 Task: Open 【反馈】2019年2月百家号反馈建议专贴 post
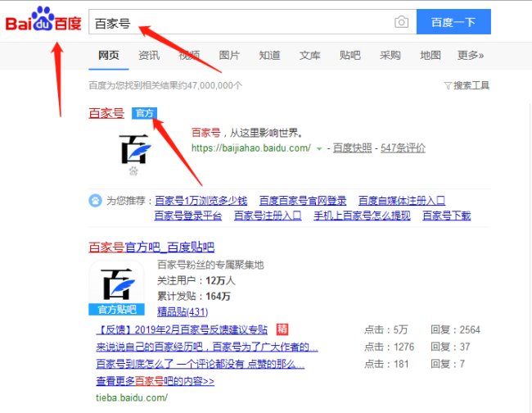click(182, 329)
